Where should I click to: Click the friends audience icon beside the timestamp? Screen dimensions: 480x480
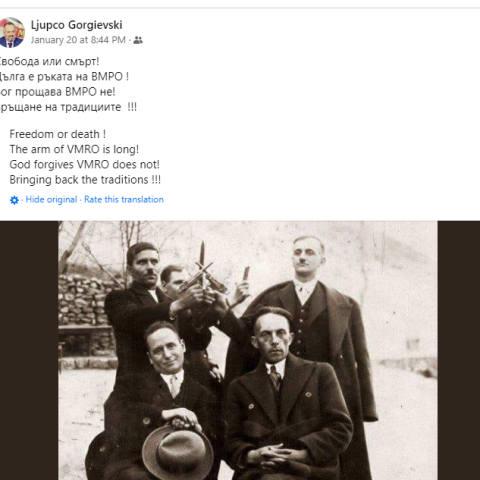click(x=138, y=40)
